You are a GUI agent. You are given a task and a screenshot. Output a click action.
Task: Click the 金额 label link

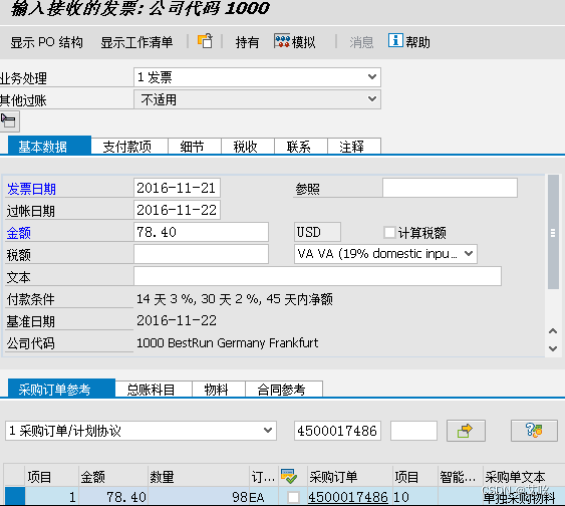click(x=19, y=233)
